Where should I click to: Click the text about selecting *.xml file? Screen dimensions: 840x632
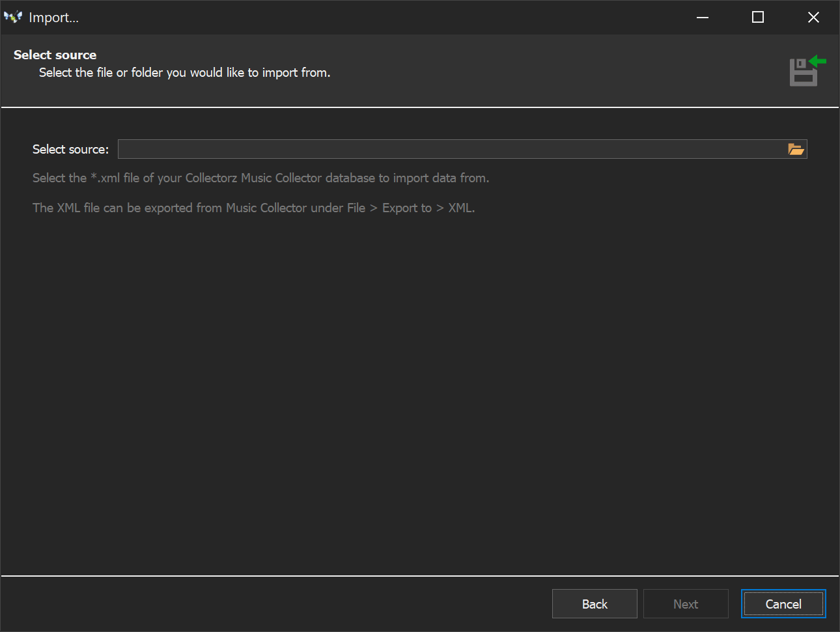[260, 178]
